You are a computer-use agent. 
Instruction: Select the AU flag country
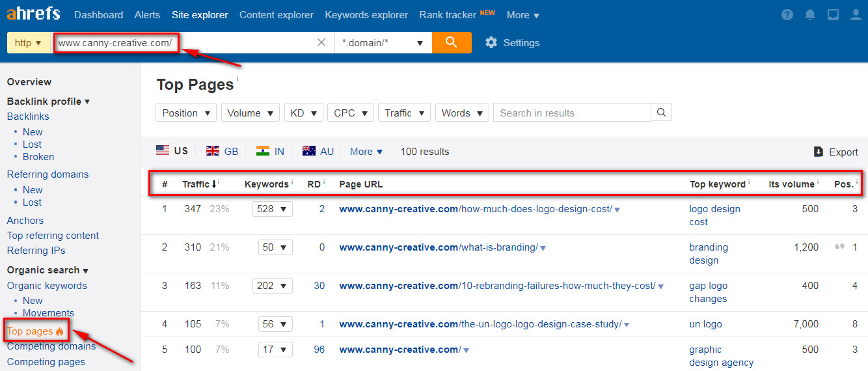(318, 151)
